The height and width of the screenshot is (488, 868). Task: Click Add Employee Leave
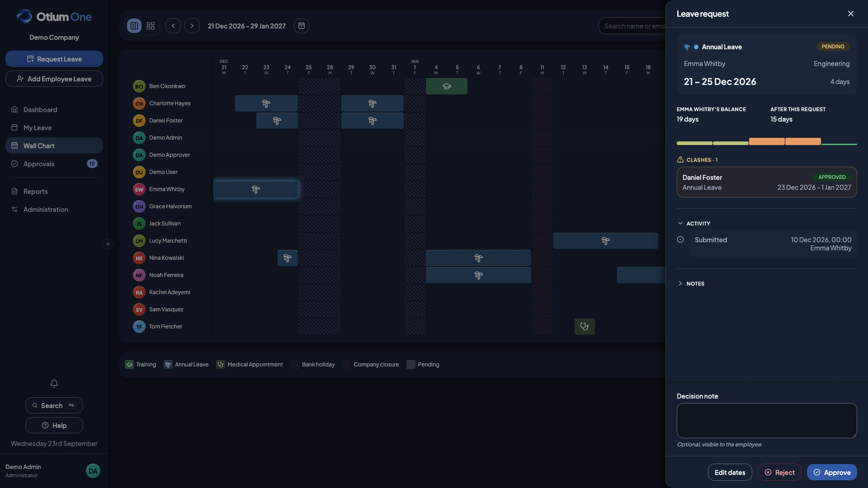click(x=54, y=79)
